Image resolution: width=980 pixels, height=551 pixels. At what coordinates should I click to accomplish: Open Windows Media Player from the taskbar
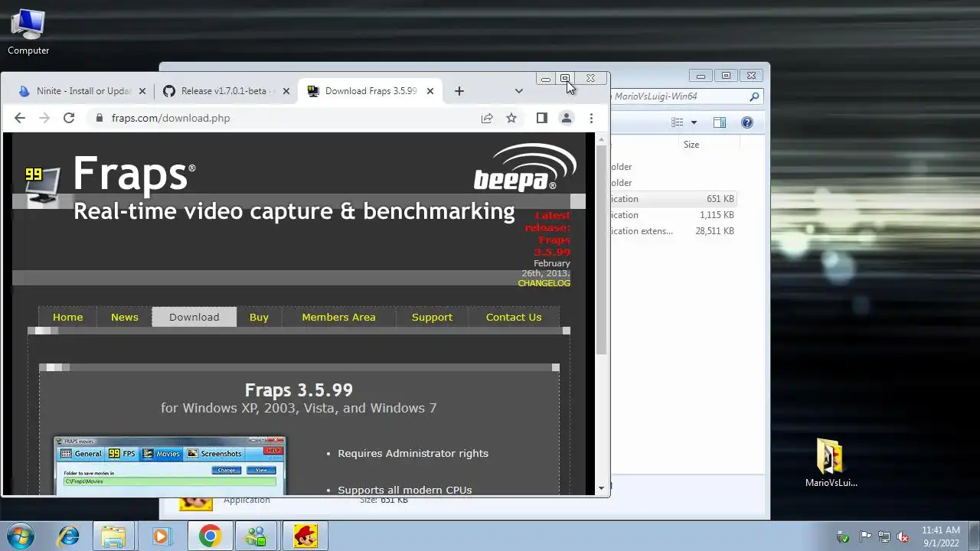161,536
